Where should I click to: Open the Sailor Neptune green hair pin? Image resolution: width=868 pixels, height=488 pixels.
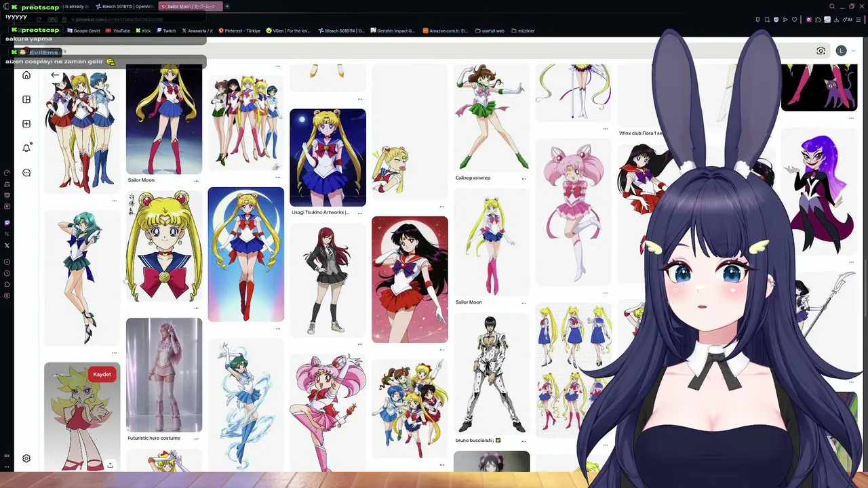[82, 278]
